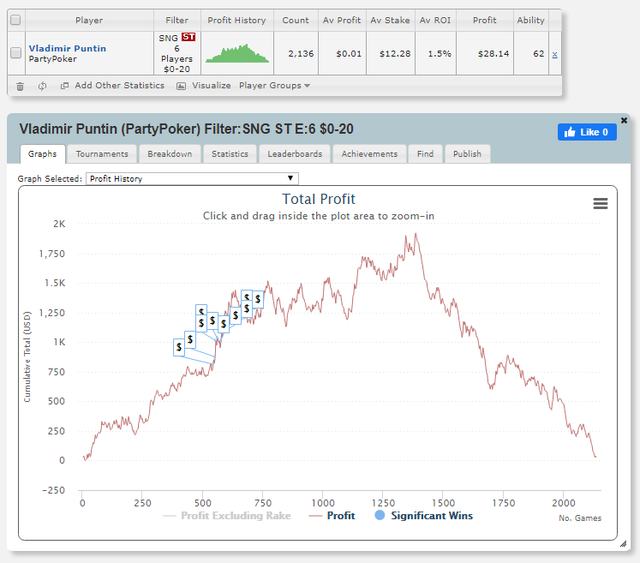This screenshot has height=563, width=640.
Task: Toggle the Significant Wins legend series
Action: point(424,516)
